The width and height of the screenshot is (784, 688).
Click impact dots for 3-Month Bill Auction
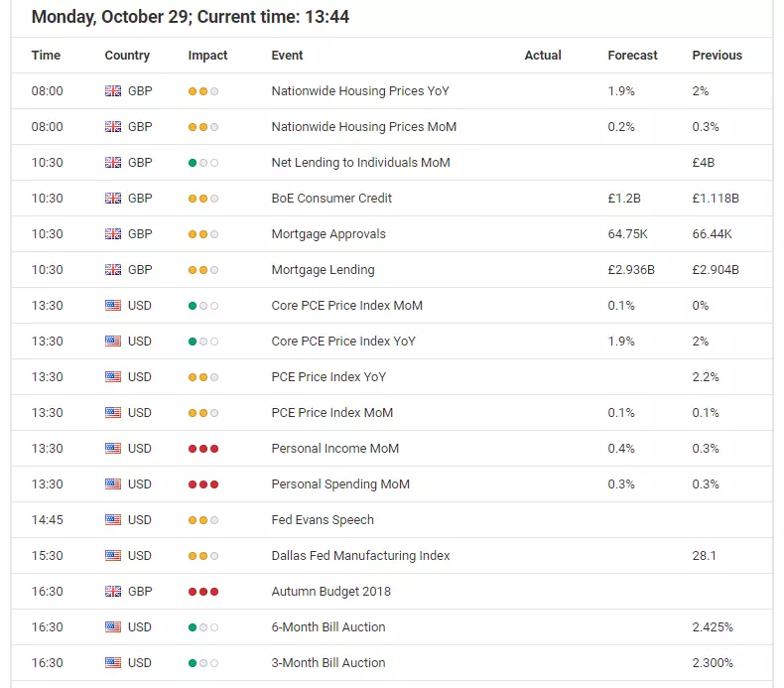coord(203,663)
